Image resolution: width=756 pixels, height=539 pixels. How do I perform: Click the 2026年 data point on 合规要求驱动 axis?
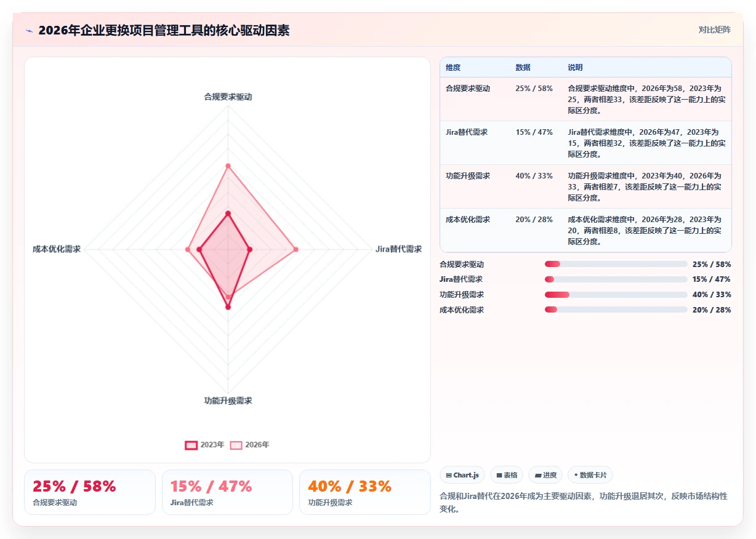coord(228,166)
